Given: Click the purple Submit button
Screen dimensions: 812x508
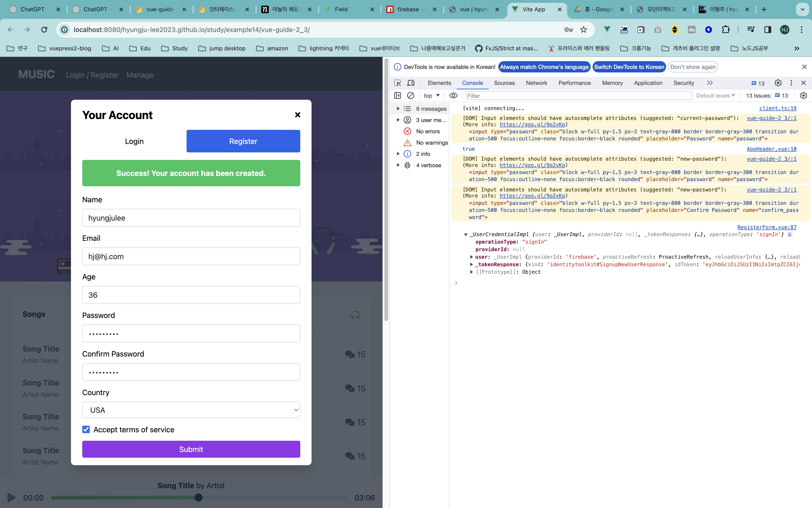Looking at the screenshot, I should (x=191, y=449).
